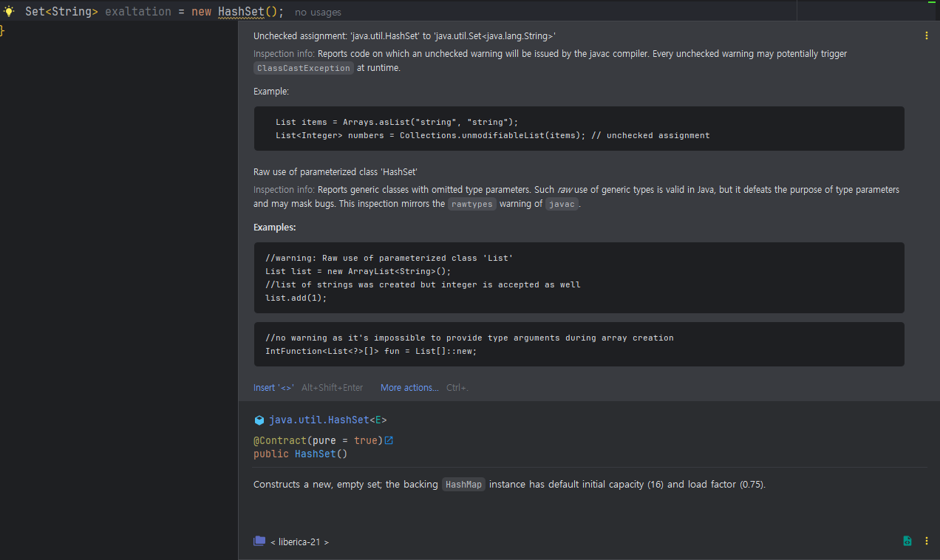
Task: Click the teal source file icon
Action: click(x=907, y=541)
